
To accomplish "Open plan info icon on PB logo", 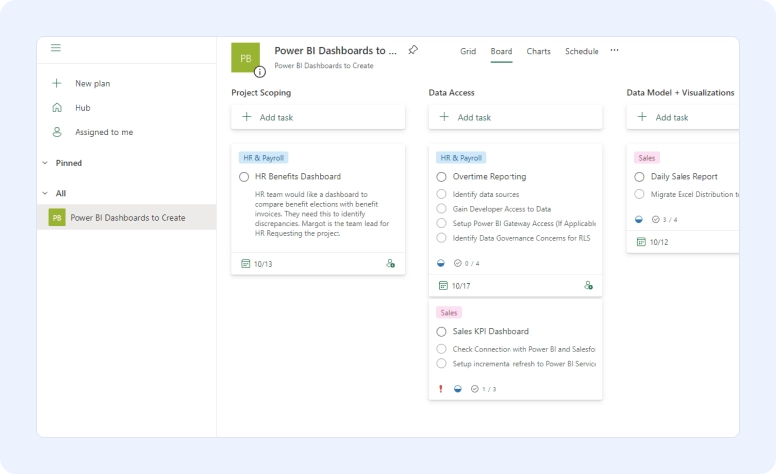I will [260, 72].
